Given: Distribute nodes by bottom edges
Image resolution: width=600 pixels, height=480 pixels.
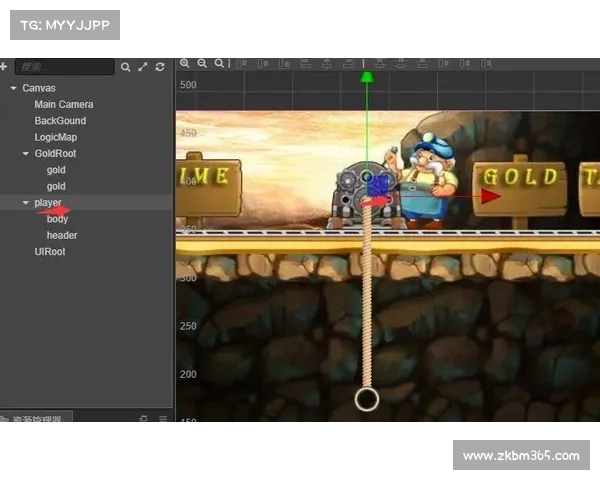Looking at the screenshot, I should coord(422,64).
